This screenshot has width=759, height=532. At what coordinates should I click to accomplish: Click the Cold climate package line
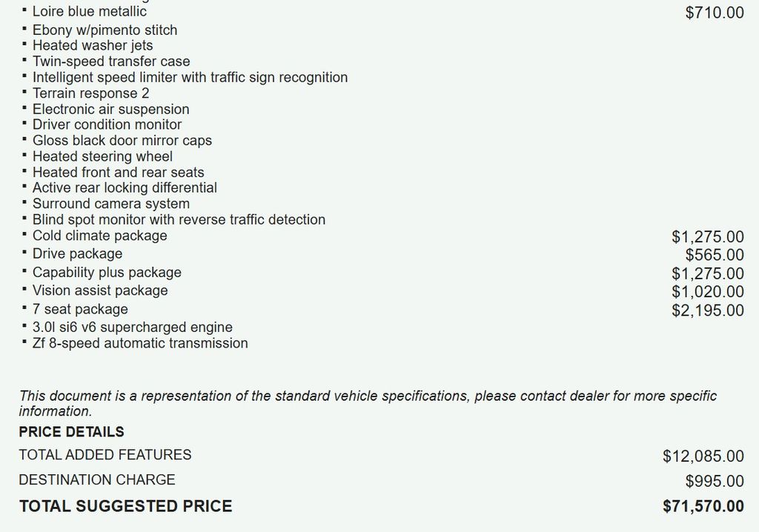[99, 236]
